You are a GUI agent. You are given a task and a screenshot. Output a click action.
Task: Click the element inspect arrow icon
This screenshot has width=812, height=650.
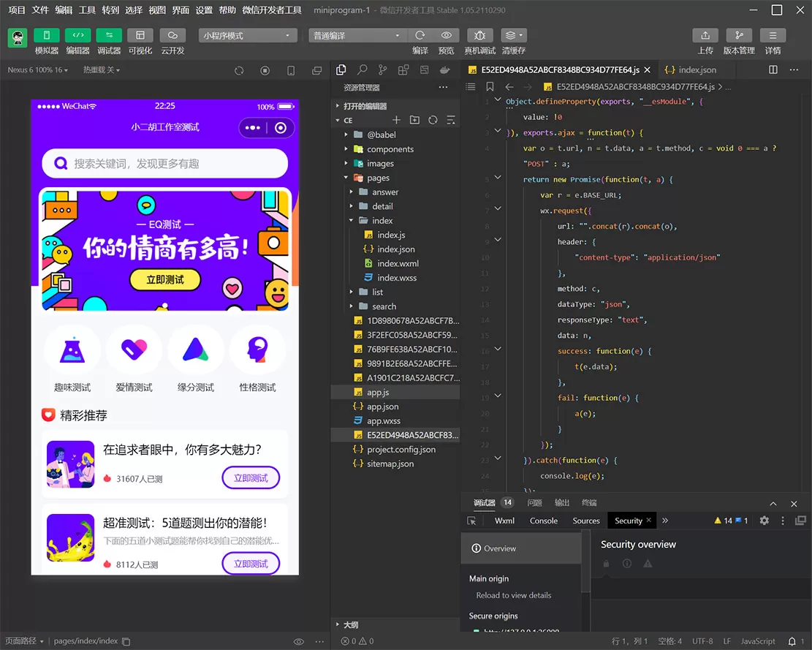point(472,521)
